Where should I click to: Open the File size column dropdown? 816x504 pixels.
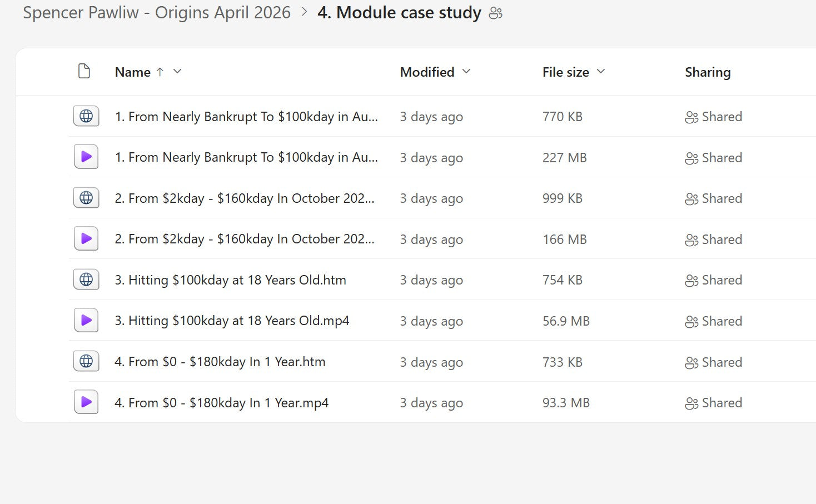[600, 71]
